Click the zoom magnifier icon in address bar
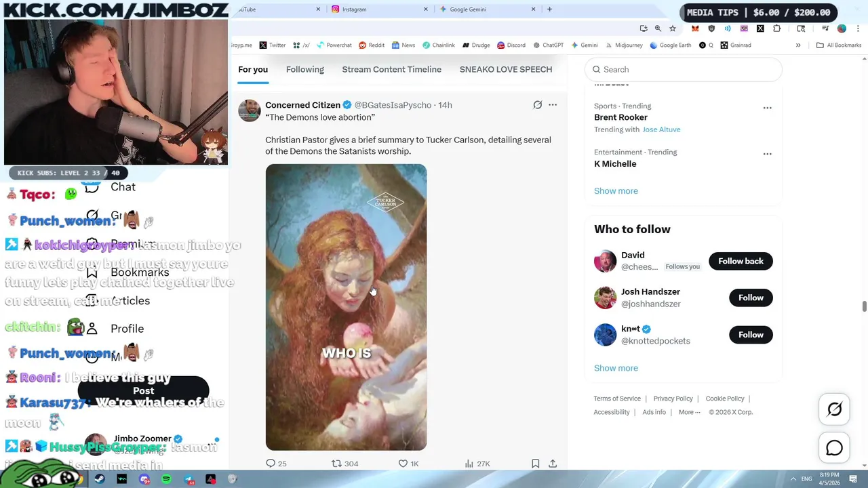The image size is (868, 488). [658, 28]
